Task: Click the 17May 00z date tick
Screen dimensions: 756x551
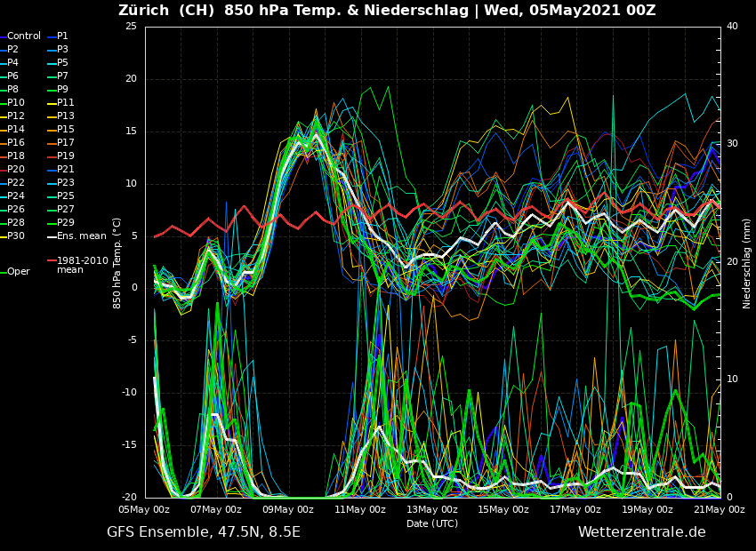Action: point(575,509)
